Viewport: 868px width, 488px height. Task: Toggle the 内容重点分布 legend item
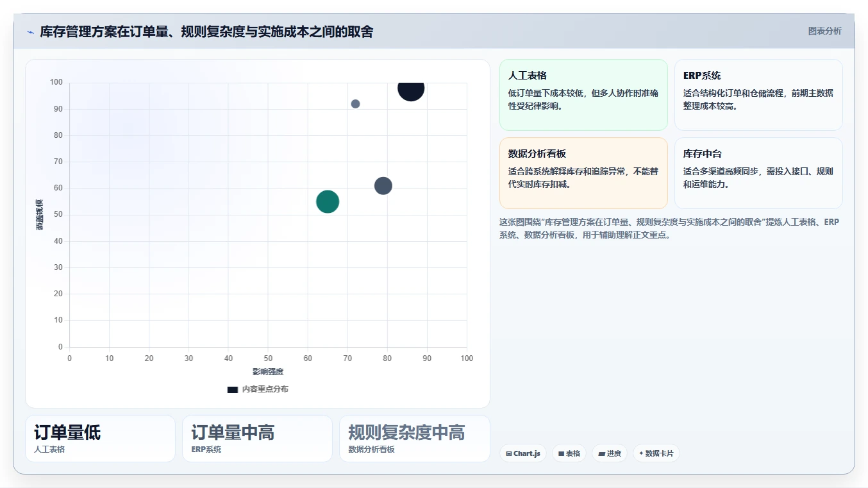pyautogui.click(x=258, y=389)
